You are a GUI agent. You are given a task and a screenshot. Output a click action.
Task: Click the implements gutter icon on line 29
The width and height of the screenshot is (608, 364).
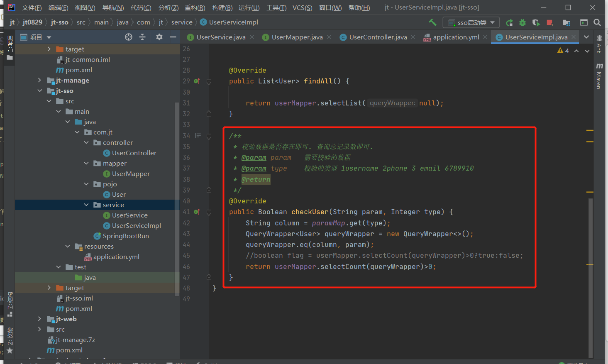(197, 81)
